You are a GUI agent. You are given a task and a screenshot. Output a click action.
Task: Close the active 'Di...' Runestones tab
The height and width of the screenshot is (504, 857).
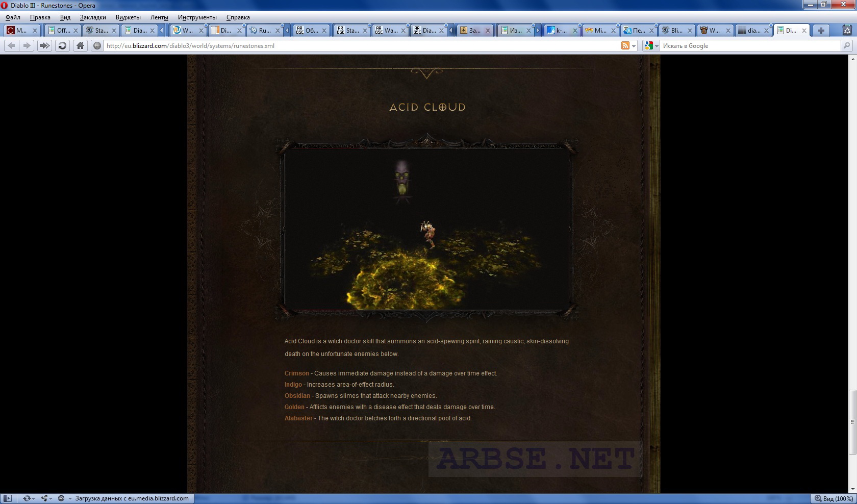(x=804, y=31)
